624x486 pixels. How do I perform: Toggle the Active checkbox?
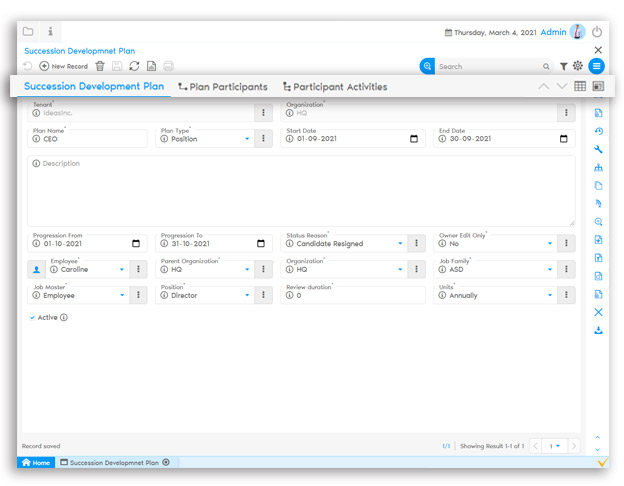click(32, 317)
